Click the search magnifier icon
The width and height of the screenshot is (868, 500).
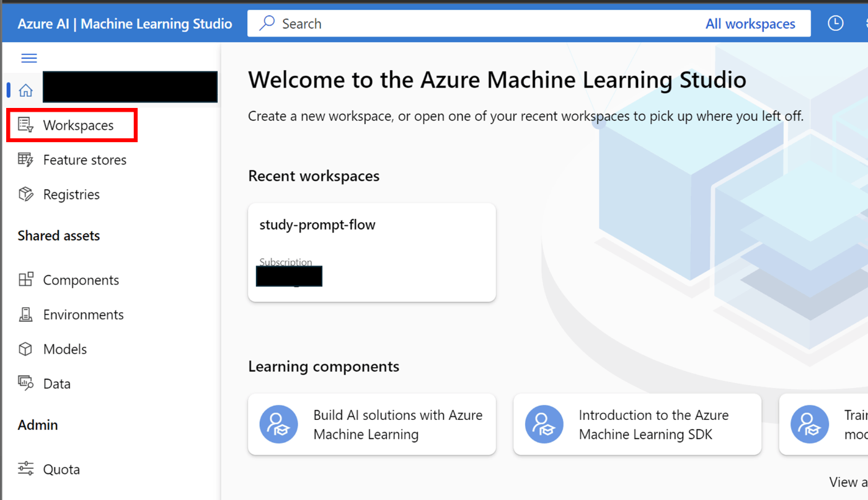click(x=267, y=24)
